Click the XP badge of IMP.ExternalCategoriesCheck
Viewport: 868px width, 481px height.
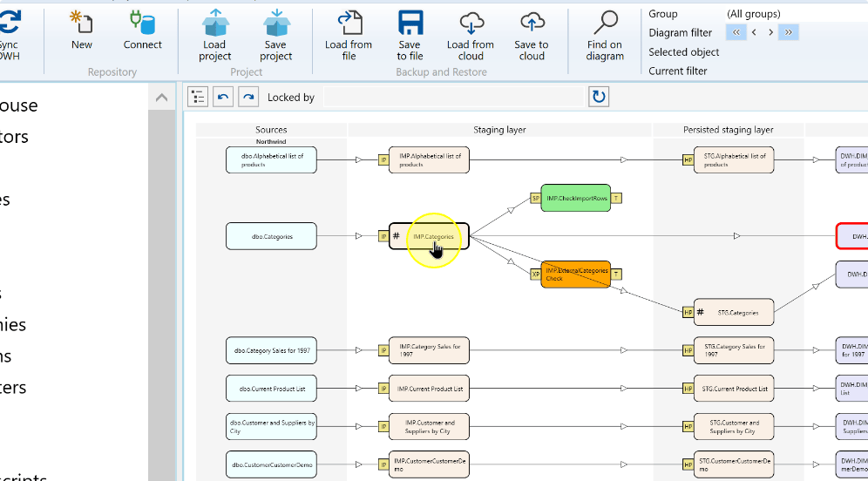(x=535, y=274)
